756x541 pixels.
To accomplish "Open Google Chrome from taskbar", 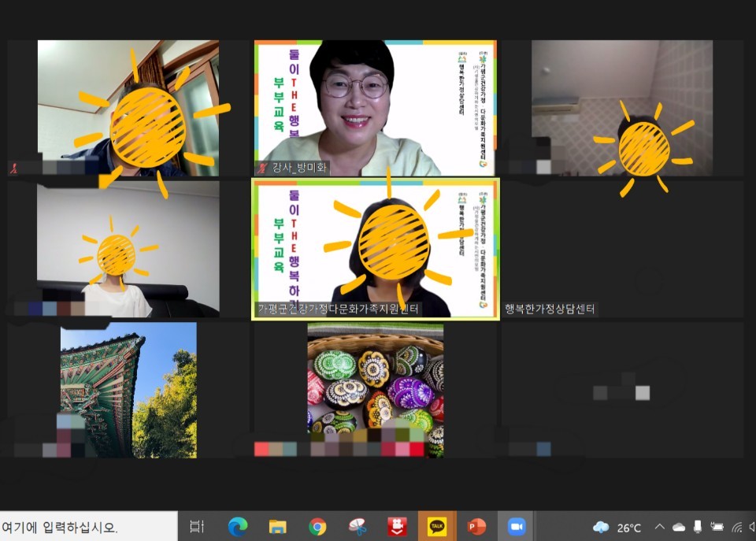I will tap(317, 527).
